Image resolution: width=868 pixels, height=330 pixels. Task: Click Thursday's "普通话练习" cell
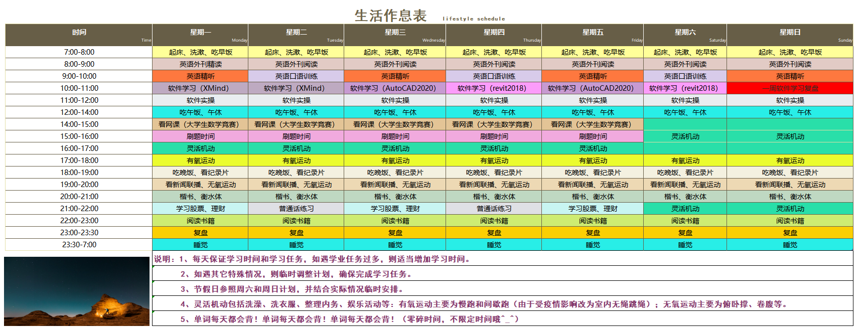coord(494,209)
